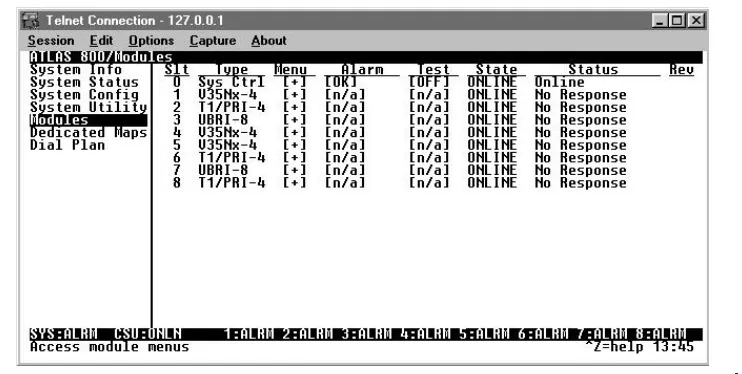Click the Menu column header
Viewport: 742px width, 374px height.
291,70
